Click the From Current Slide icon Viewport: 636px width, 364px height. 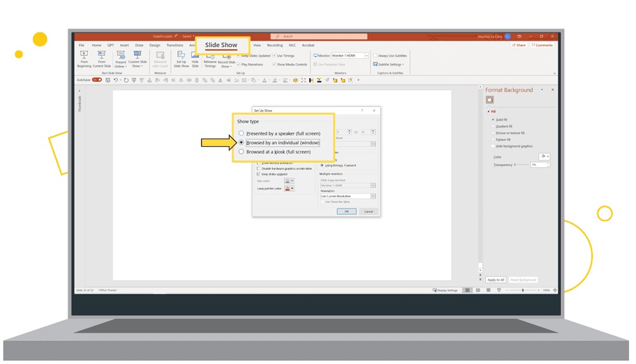point(102,59)
